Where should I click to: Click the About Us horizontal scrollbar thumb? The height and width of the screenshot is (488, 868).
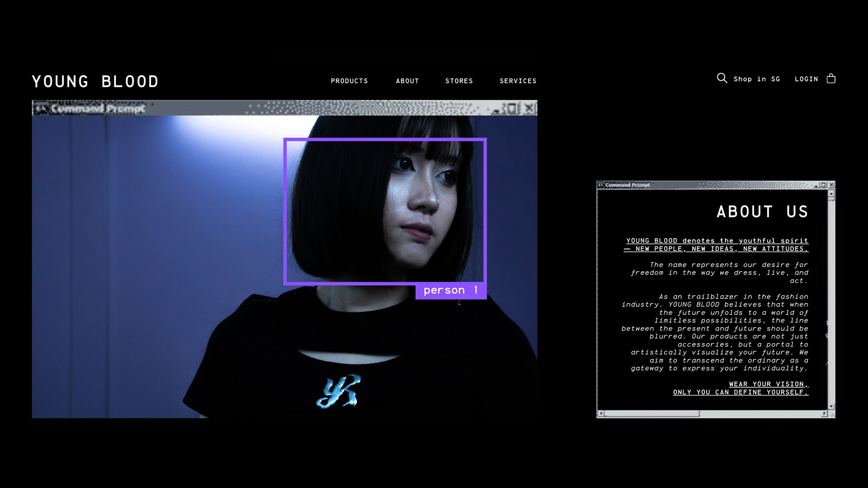(652, 413)
